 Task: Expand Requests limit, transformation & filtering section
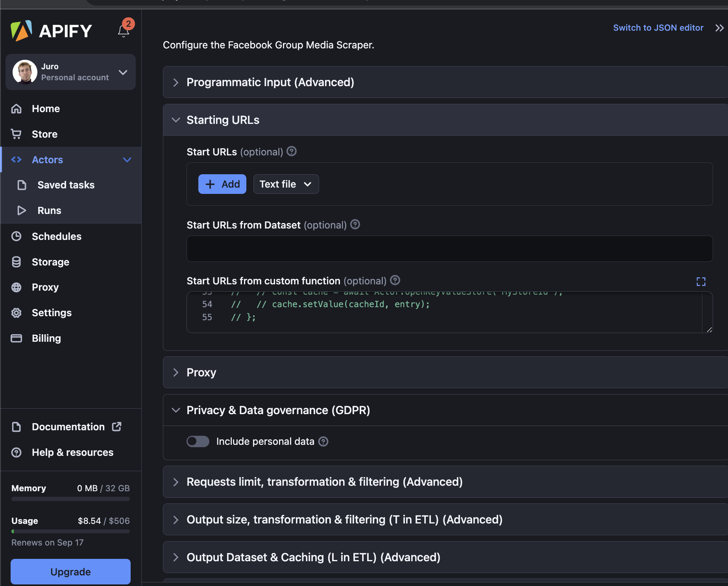point(445,482)
